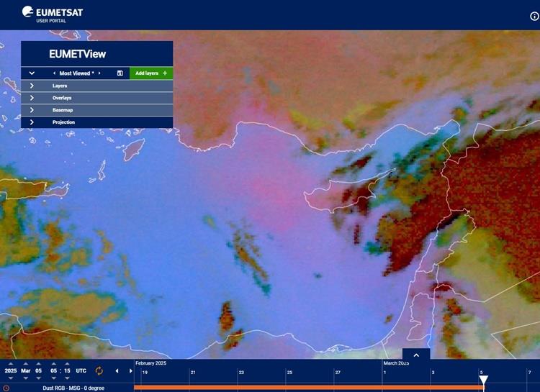
Task: Click the EUMETSAT User Portal logo
Action: click(46, 14)
